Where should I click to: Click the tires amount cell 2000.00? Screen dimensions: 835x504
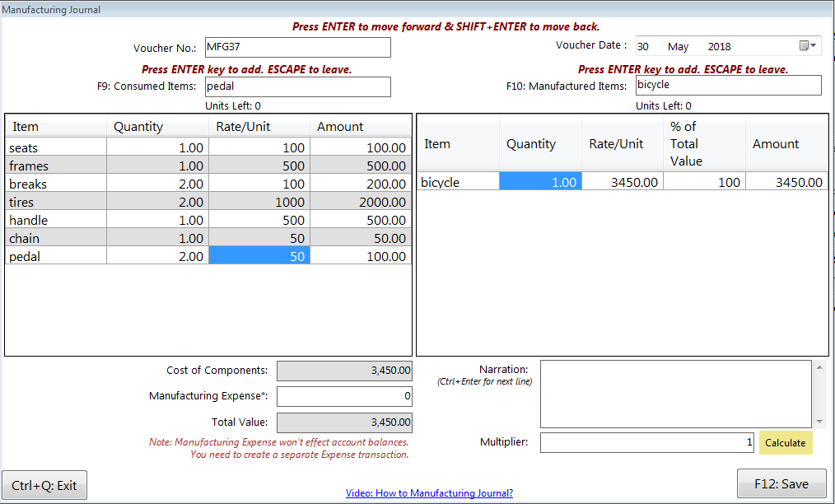tap(361, 202)
